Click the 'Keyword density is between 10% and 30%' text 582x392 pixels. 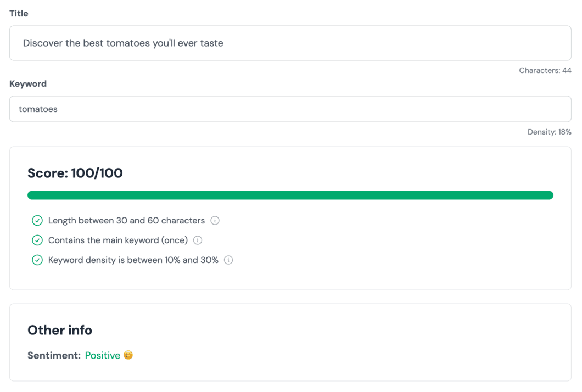[x=133, y=260]
